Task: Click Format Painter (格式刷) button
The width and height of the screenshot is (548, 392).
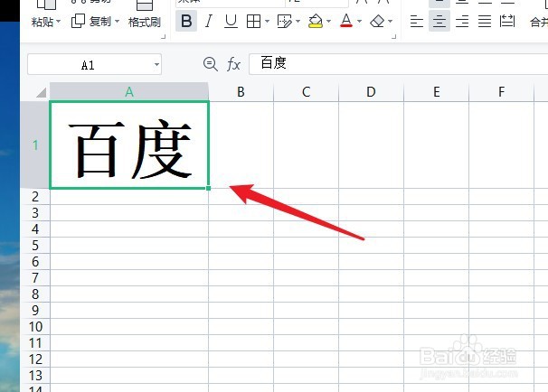Action: click(145, 22)
